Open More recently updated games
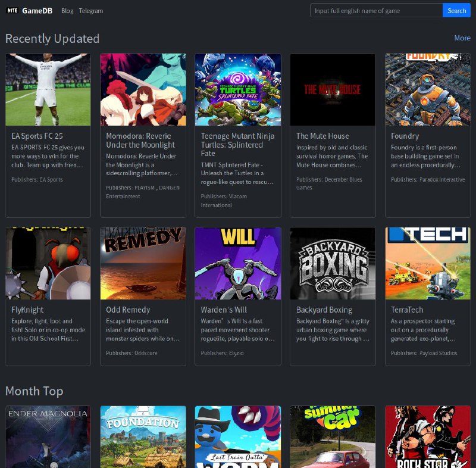 pyautogui.click(x=462, y=38)
